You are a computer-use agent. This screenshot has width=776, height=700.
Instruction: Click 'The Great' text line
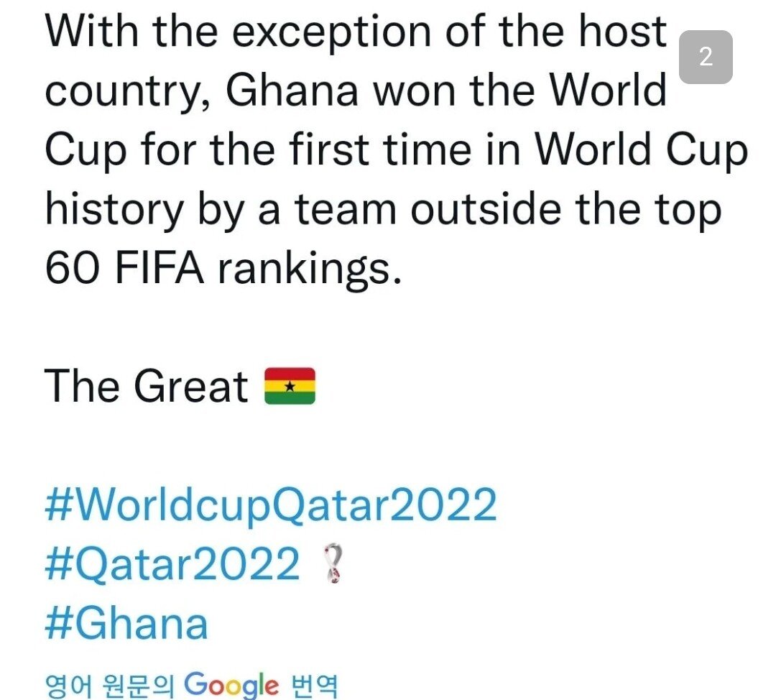coord(147,387)
